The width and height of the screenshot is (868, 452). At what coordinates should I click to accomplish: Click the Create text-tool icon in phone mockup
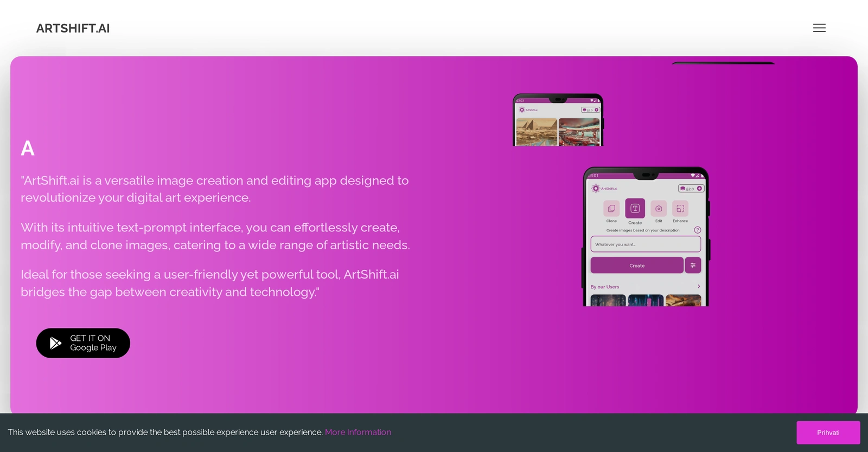tap(635, 209)
